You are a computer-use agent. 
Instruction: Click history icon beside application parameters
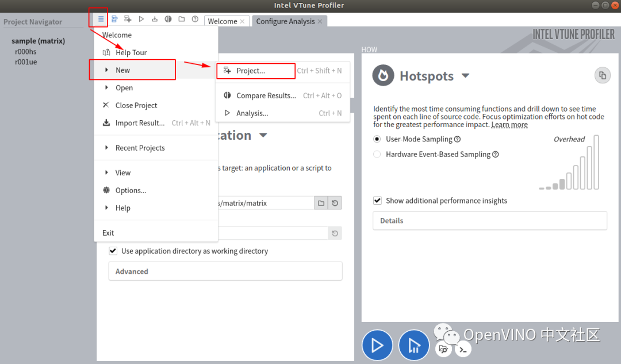coord(335,233)
